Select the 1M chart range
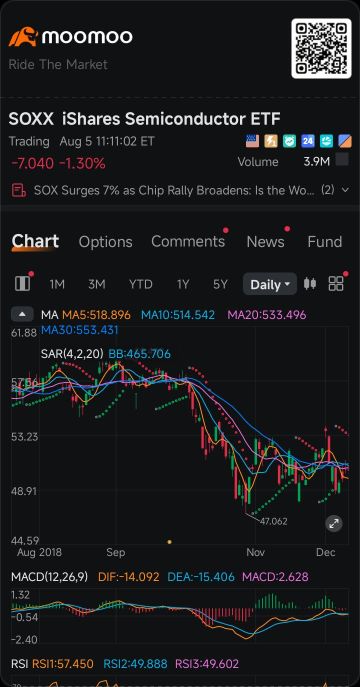 click(x=57, y=284)
